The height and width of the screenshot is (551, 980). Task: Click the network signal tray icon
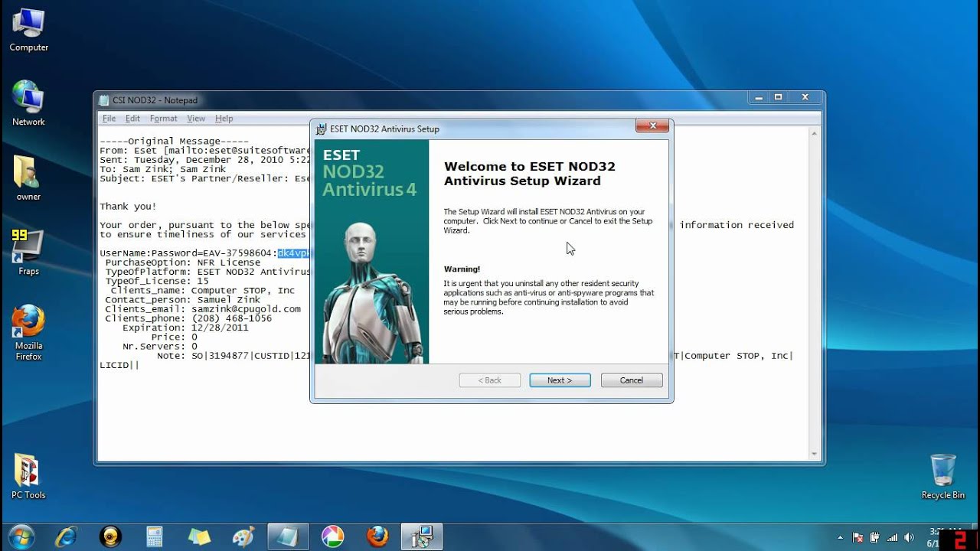click(x=892, y=538)
